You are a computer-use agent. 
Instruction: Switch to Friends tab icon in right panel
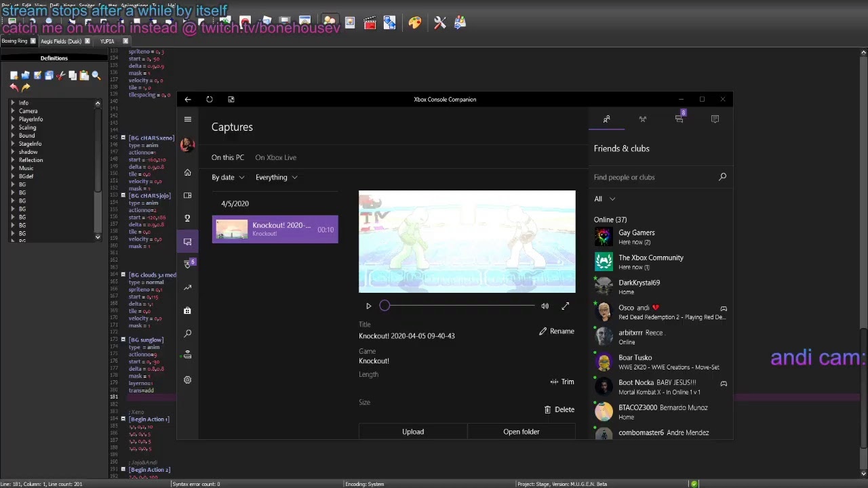[x=607, y=119]
